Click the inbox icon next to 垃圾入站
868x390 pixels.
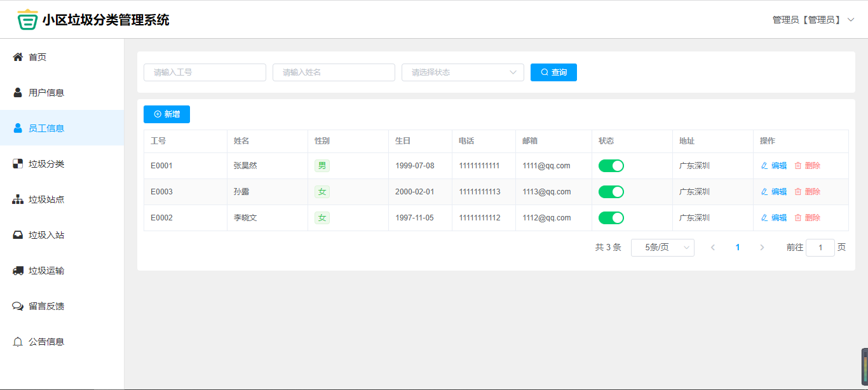pyautogui.click(x=18, y=235)
